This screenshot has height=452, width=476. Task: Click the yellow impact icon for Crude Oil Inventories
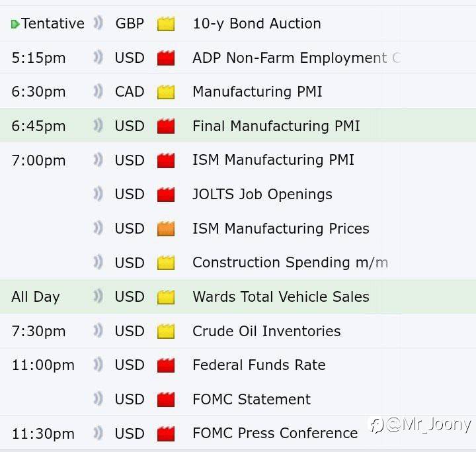(166, 332)
